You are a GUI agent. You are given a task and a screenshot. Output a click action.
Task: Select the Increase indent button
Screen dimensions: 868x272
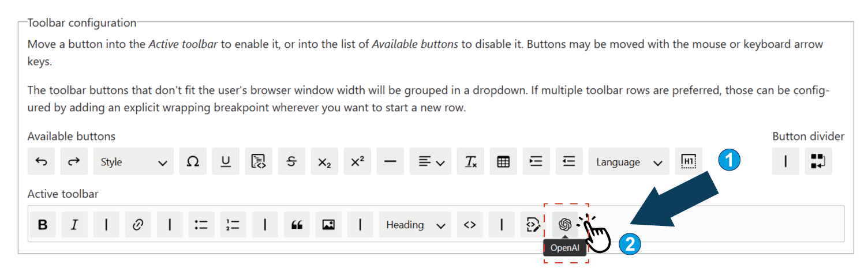coord(536,162)
